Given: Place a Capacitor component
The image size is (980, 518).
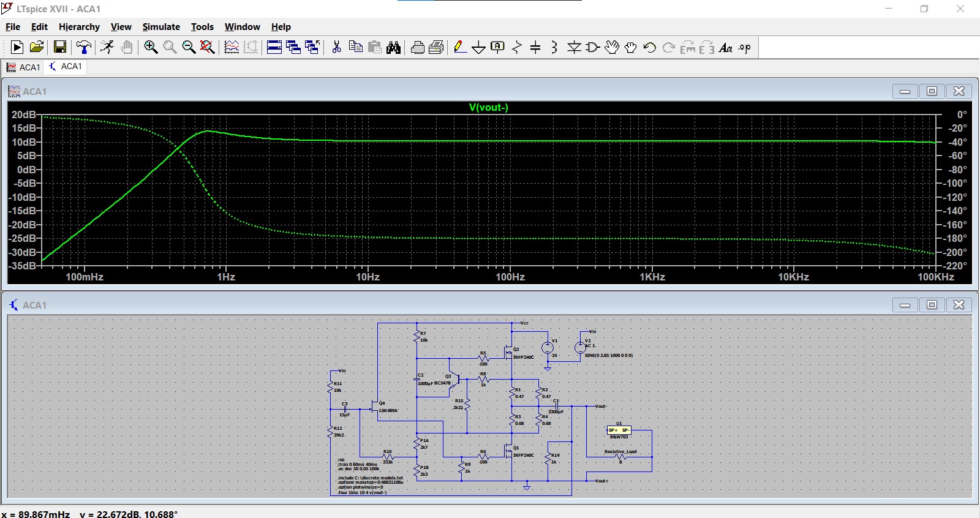Looking at the screenshot, I should point(535,47).
